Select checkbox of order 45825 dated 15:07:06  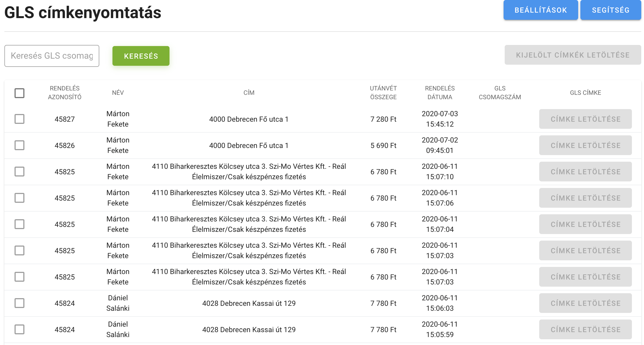tap(19, 198)
